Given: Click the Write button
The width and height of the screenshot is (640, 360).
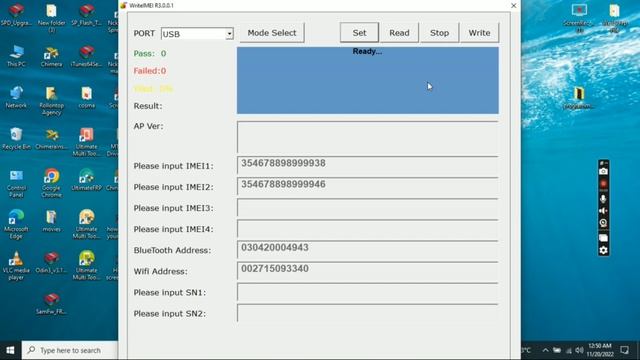Looking at the screenshot, I should click(479, 33).
